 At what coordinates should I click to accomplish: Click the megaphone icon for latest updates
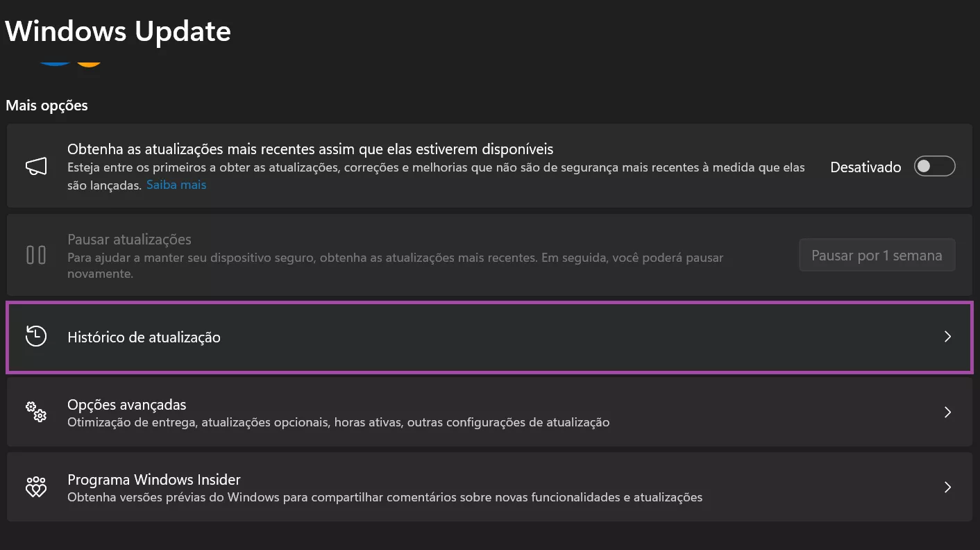pyautogui.click(x=36, y=166)
